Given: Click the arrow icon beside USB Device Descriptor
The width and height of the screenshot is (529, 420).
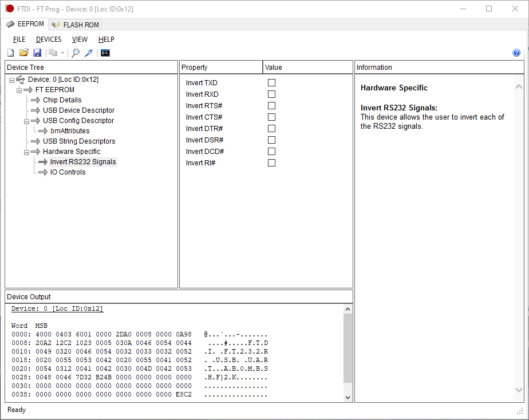Looking at the screenshot, I should [x=35, y=110].
